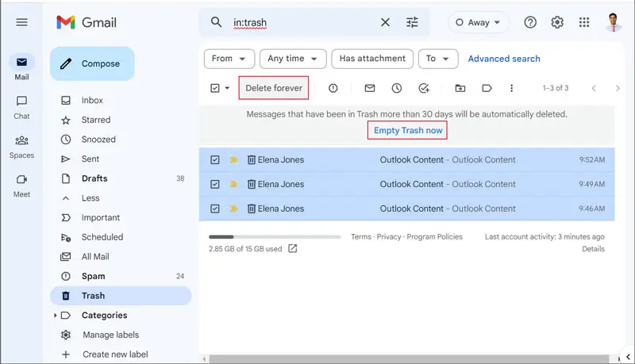Show search options slider icon
The height and width of the screenshot is (364, 635).
click(412, 22)
